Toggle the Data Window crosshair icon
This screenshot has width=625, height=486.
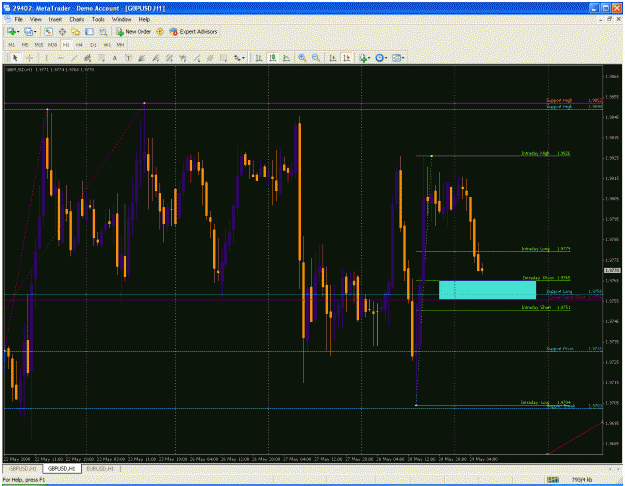click(62, 31)
